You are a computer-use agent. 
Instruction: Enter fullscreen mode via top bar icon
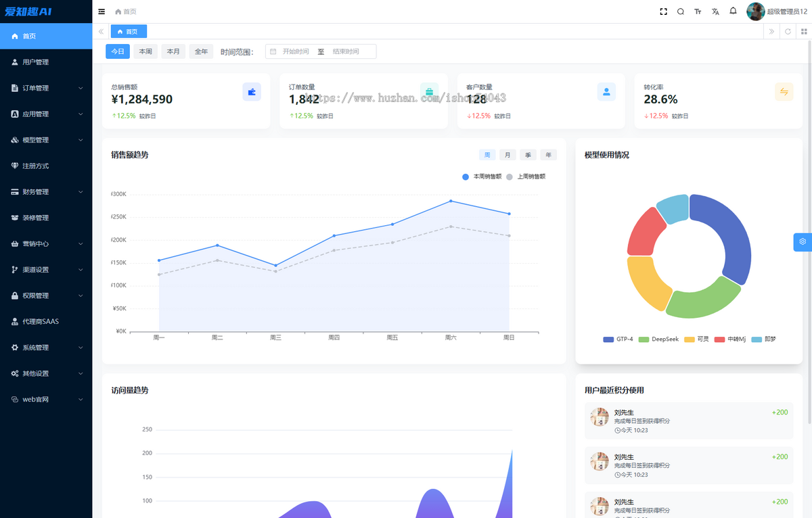663,11
